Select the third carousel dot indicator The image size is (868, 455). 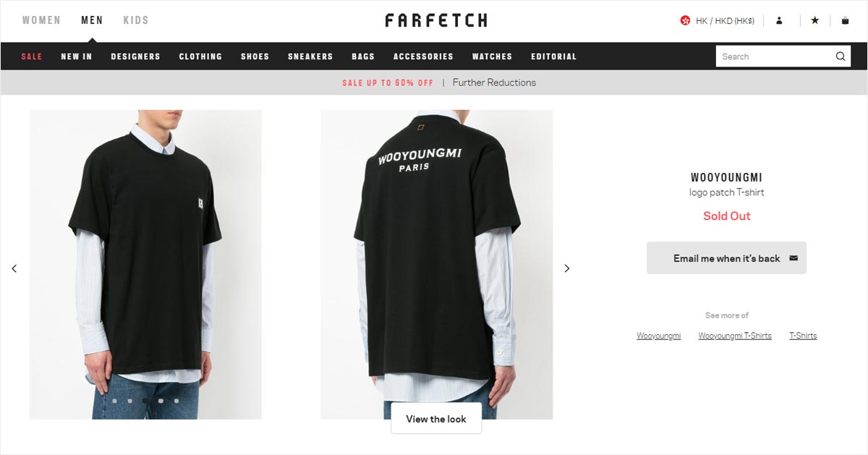click(x=145, y=400)
